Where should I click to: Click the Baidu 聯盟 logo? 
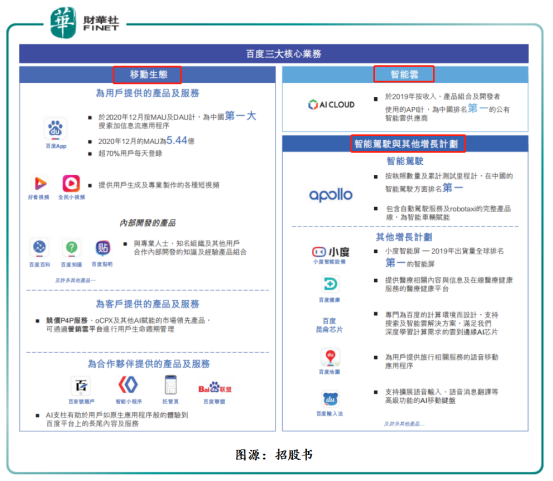tap(215, 388)
